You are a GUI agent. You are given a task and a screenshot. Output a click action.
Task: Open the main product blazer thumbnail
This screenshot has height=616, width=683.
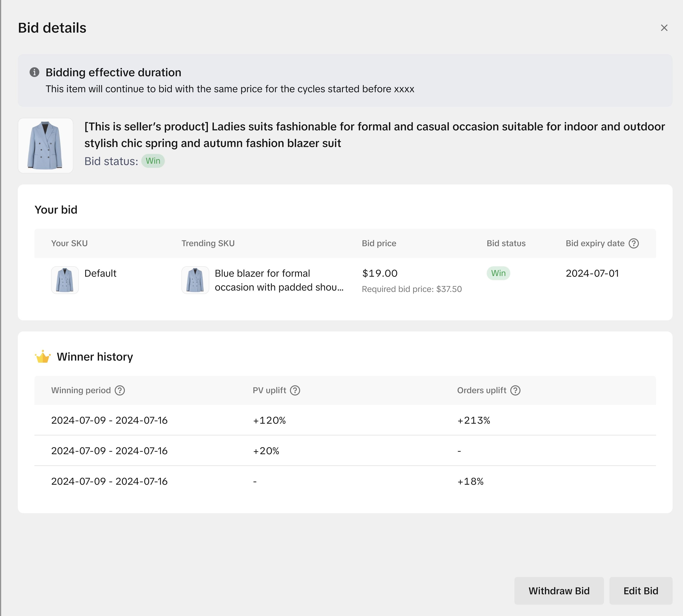45,146
